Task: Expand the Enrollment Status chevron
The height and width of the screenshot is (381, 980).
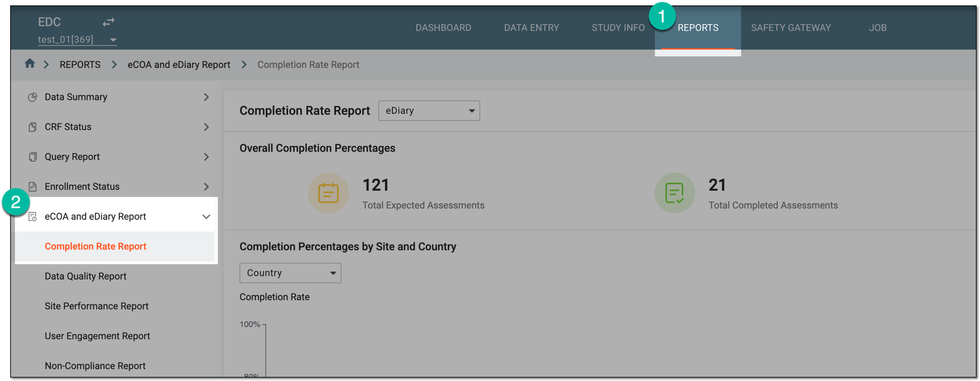Action: pyautogui.click(x=206, y=187)
